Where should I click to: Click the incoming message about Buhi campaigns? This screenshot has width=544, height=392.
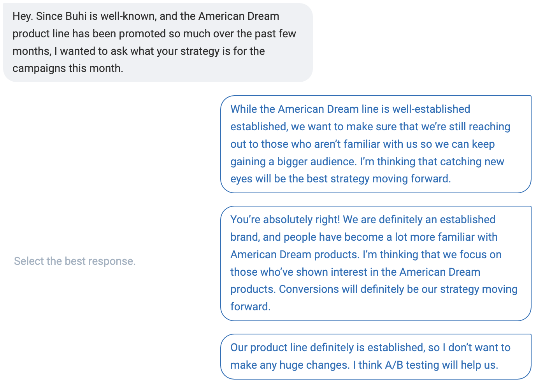point(158,42)
